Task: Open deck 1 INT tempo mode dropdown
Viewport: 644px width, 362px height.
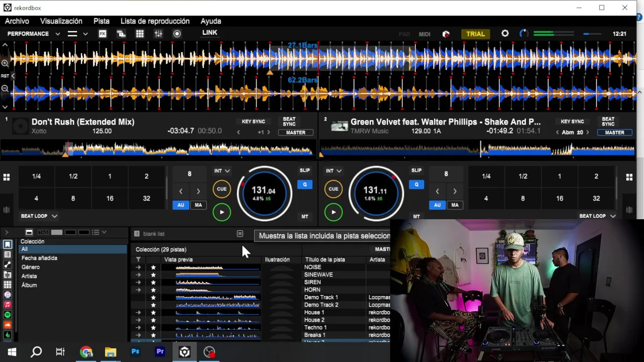Action: point(222,171)
